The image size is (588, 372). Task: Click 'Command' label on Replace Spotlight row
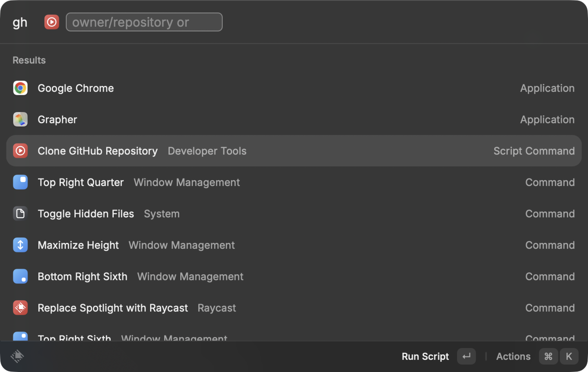click(550, 308)
